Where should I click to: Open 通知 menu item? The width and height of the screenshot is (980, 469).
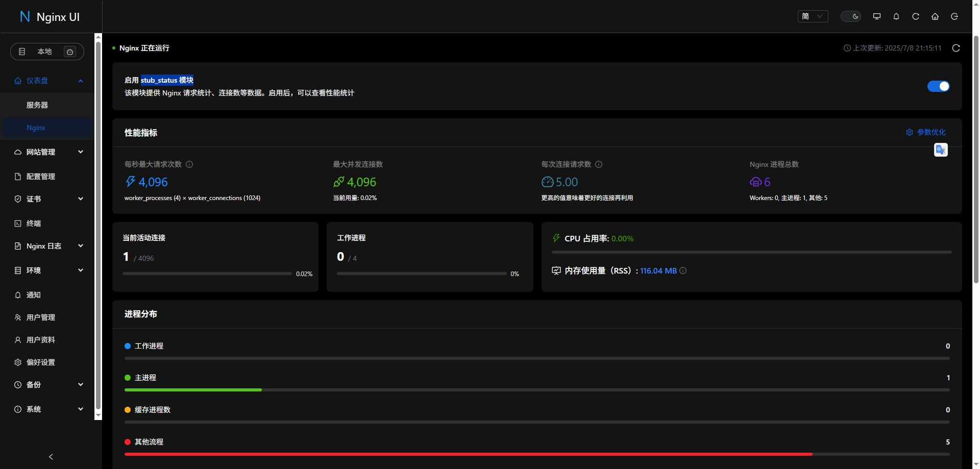(x=47, y=295)
